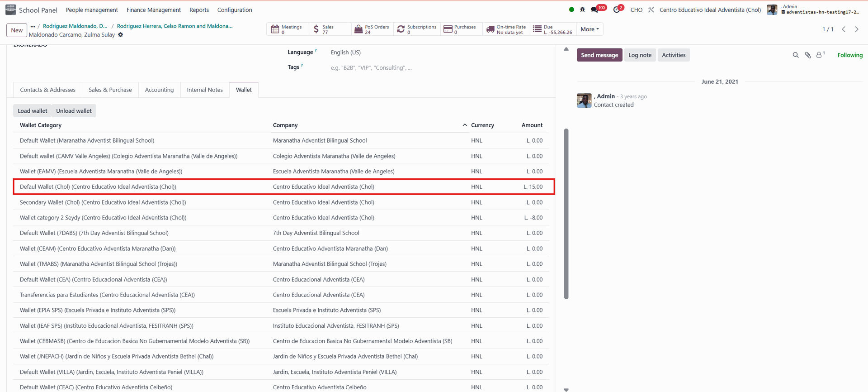Click the Language field value English (US)
868x392 pixels.
coord(346,53)
